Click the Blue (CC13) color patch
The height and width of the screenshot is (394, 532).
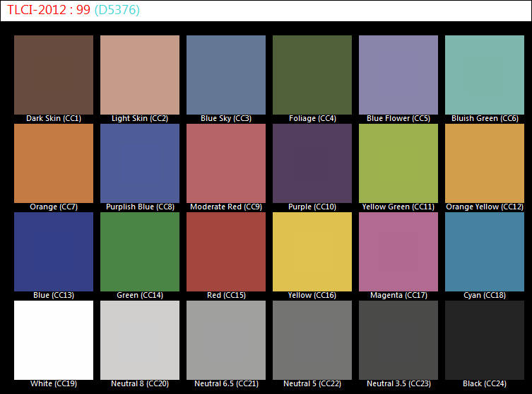[x=54, y=252]
